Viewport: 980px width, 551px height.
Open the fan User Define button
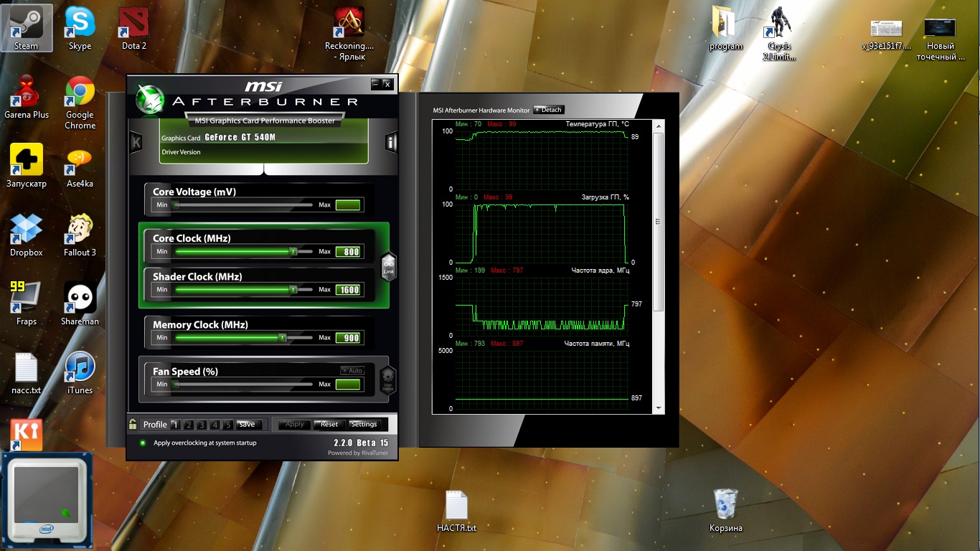(387, 379)
